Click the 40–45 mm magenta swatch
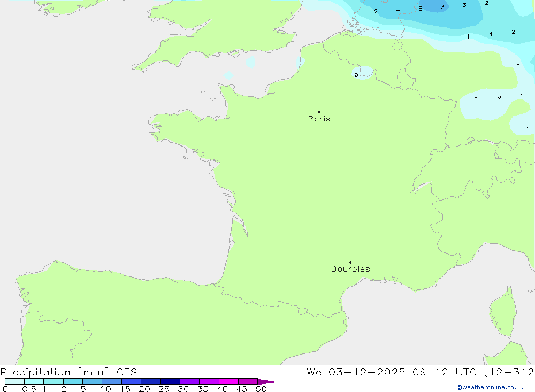Image resolution: width=535 pixels, height=392 pixels. (228, 381)
